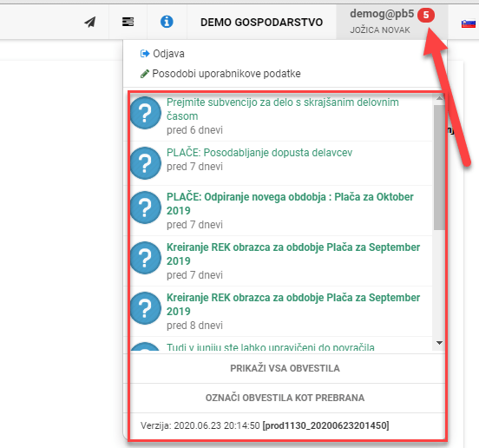Open the demog@pb5 user dropdown
The image size is (479, 448).
[392, 22]
